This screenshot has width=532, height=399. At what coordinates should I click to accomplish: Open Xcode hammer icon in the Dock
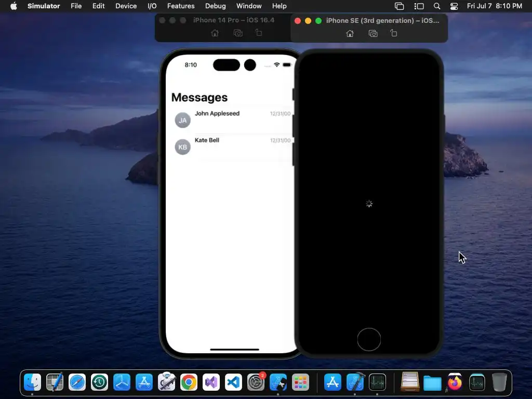(x=355, y=382)
